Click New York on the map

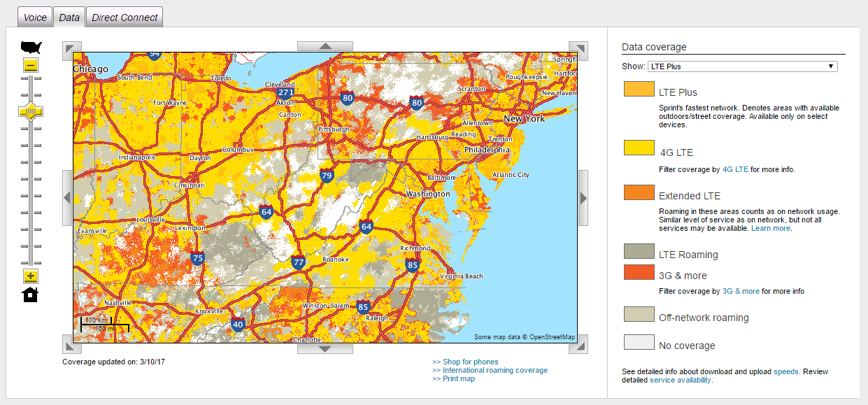(x=524, y=119)
